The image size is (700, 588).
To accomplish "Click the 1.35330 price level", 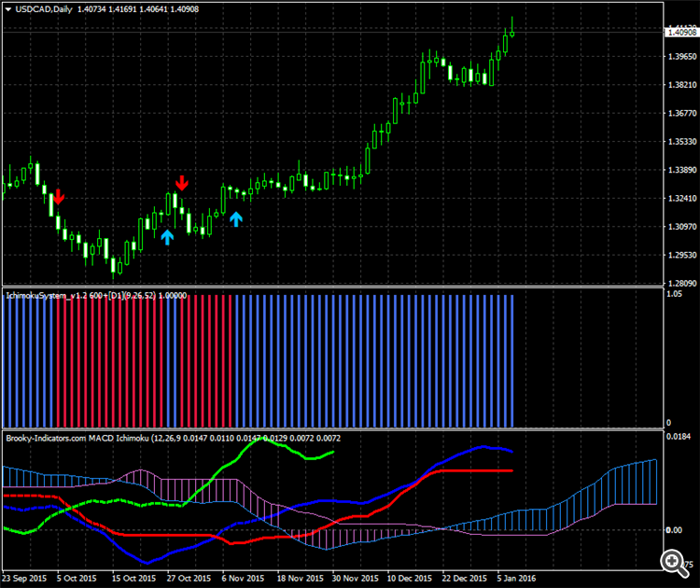I will [x=682, y=142].
